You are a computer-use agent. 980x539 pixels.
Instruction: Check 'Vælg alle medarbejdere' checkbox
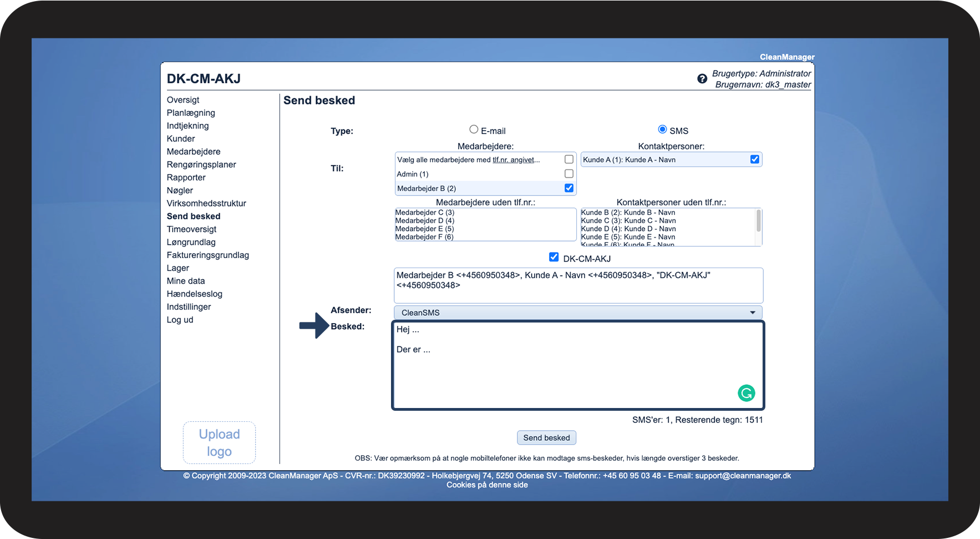coord(568,159)
